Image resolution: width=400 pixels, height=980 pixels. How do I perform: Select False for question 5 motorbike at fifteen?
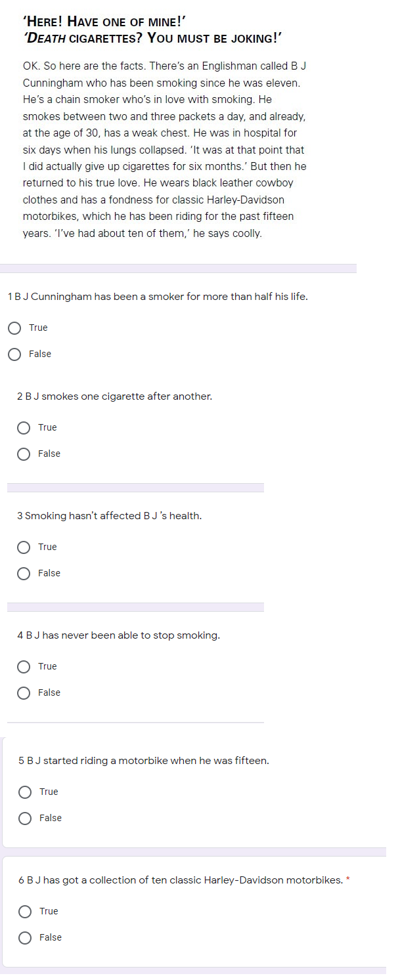coord(26,819)
